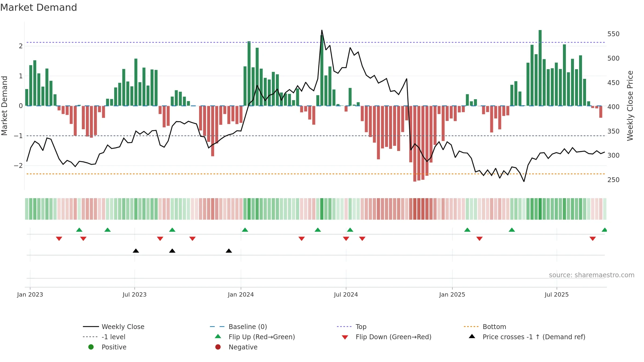Click the Baseline (0) legend dash
644x362 pixels.
pyautogui.click(x=217, y=327)
